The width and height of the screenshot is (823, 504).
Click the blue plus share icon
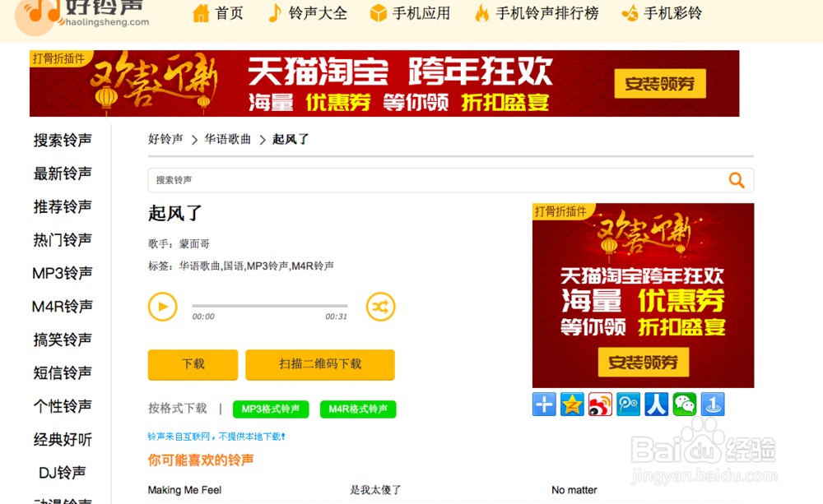tap(544, 405)
